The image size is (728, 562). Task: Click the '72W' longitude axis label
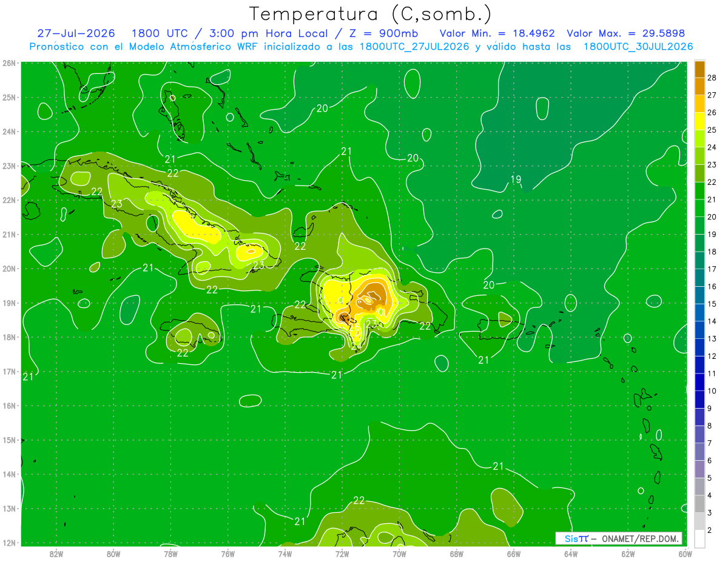342,554
